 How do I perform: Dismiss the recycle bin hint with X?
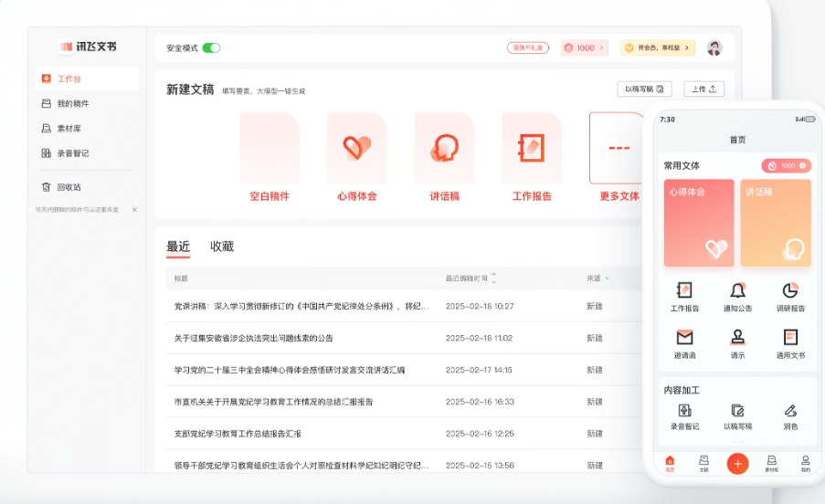coord(134,210)
